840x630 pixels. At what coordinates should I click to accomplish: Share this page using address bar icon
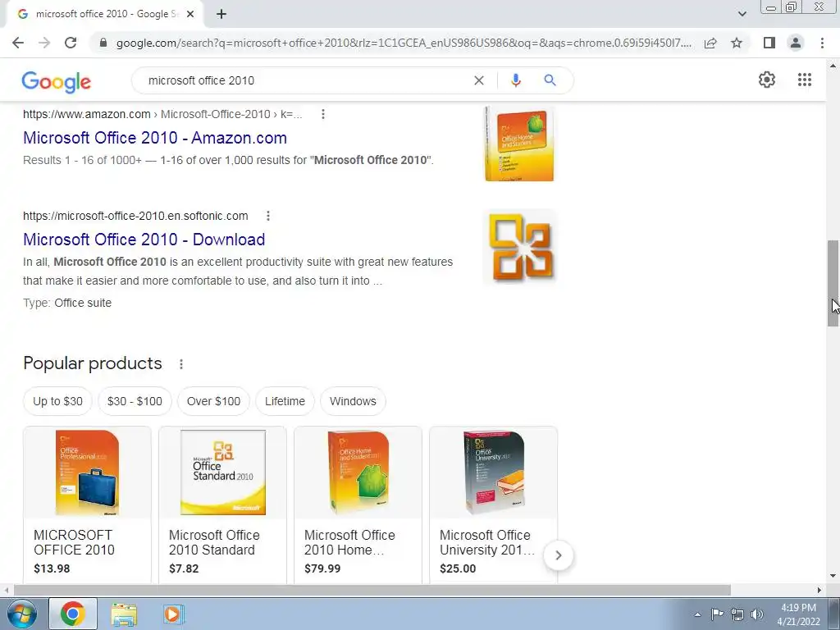(710, 43)
